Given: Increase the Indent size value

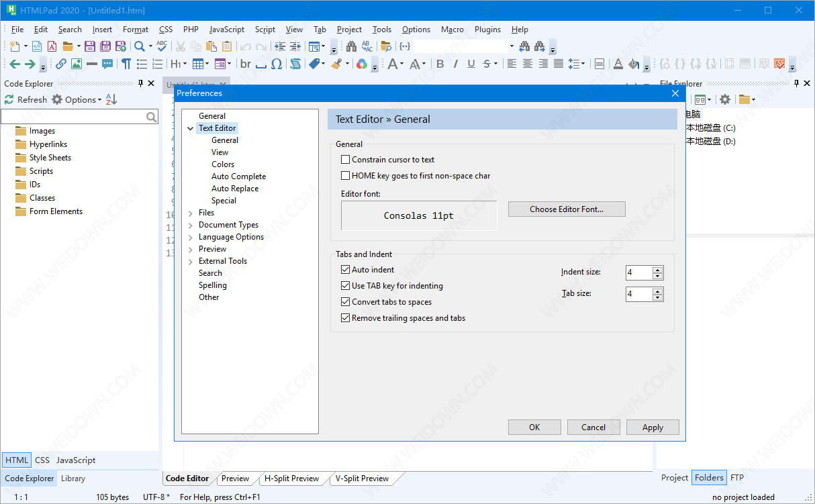Looking at the screenshot, I should pos(658,270).
